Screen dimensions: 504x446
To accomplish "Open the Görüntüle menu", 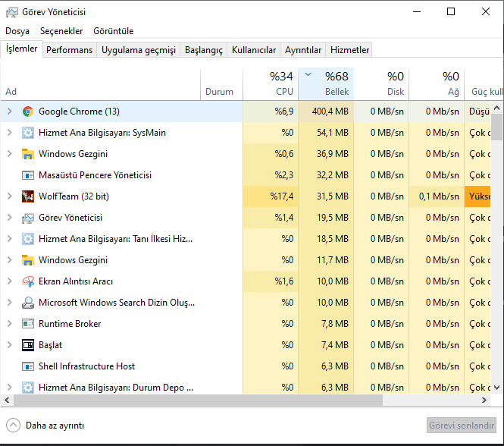I will pos(114,31).
